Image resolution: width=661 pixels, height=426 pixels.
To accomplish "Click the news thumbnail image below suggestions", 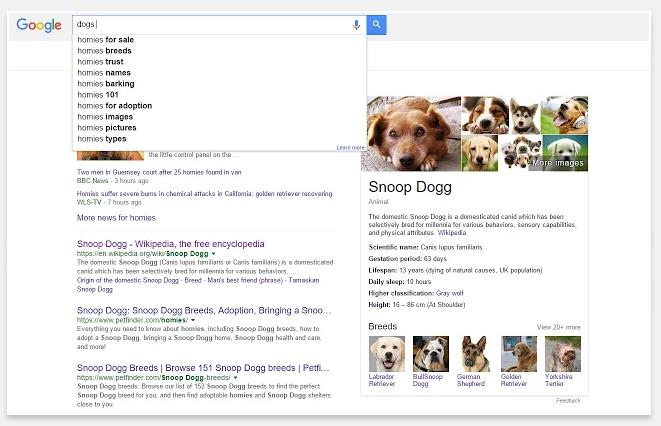I will pos(110,155).
